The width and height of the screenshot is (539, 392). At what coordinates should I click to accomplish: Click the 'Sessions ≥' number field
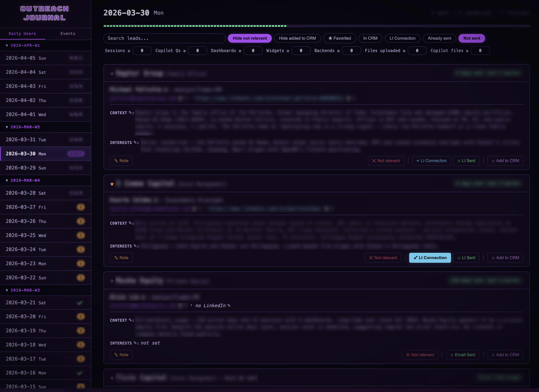[142, 51]
